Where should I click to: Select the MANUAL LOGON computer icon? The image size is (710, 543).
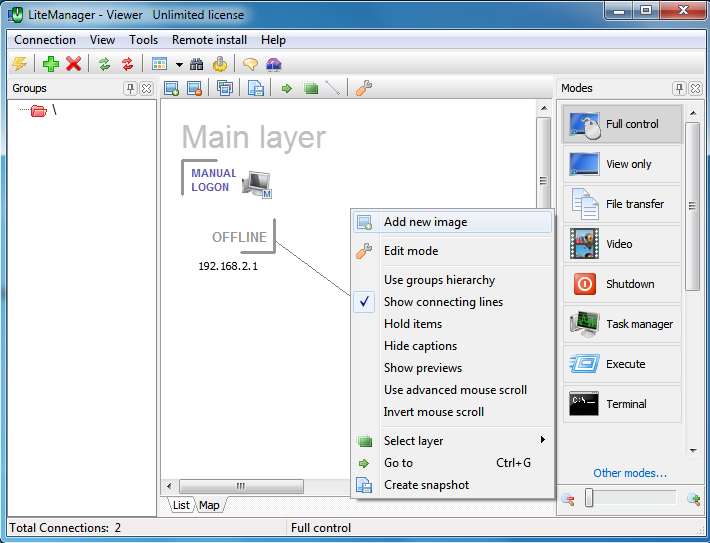coord(256,184)
